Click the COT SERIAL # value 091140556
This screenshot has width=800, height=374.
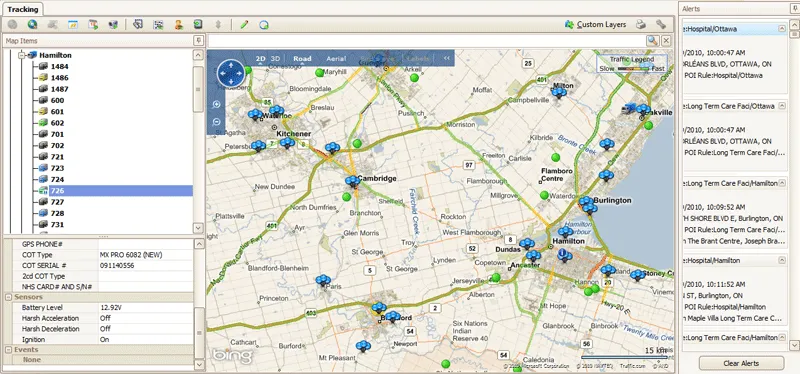click(x=117, y=266)
